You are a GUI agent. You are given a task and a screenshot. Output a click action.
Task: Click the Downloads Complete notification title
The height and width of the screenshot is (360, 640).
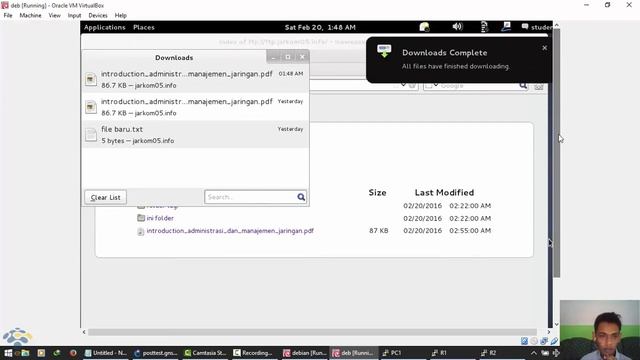point(444,53)
